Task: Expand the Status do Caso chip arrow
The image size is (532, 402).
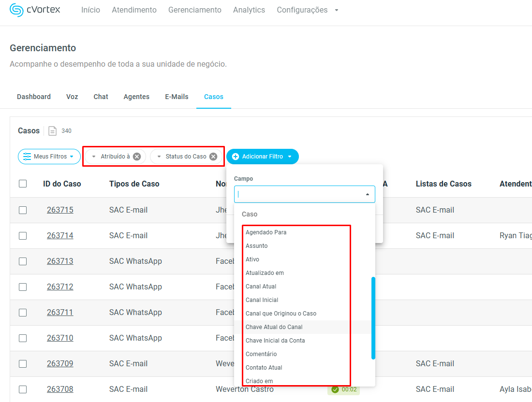Action: 159,157
